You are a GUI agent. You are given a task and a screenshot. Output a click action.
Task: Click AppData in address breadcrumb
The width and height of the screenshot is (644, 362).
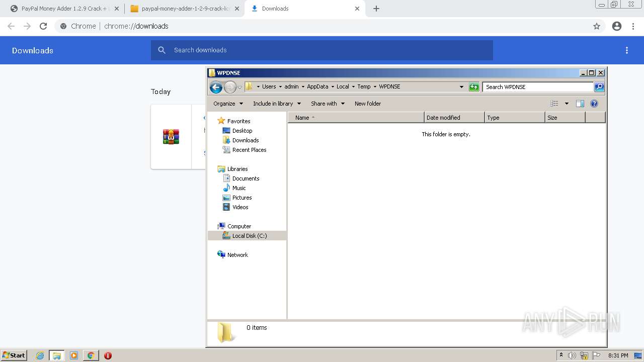point(317,86)
